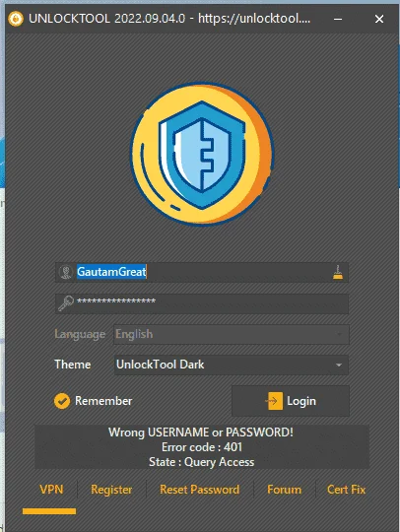Open the disabled Language English combo box

pyautogui.click(x=232, y=334)
